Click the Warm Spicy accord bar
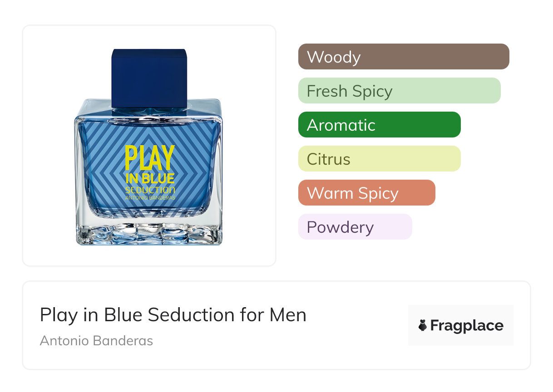The width and height of the screenshot is (553, 392). (x=367, y=193)
